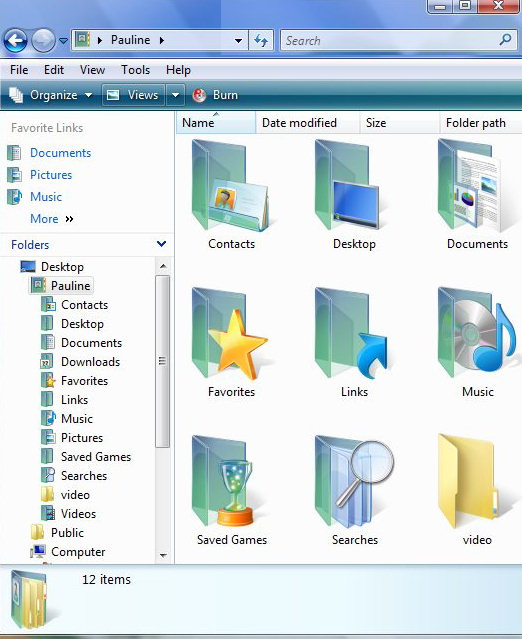The image size is (522, 639).
Task: Click the Back navigation arrow button
Action: coord(15,40)
